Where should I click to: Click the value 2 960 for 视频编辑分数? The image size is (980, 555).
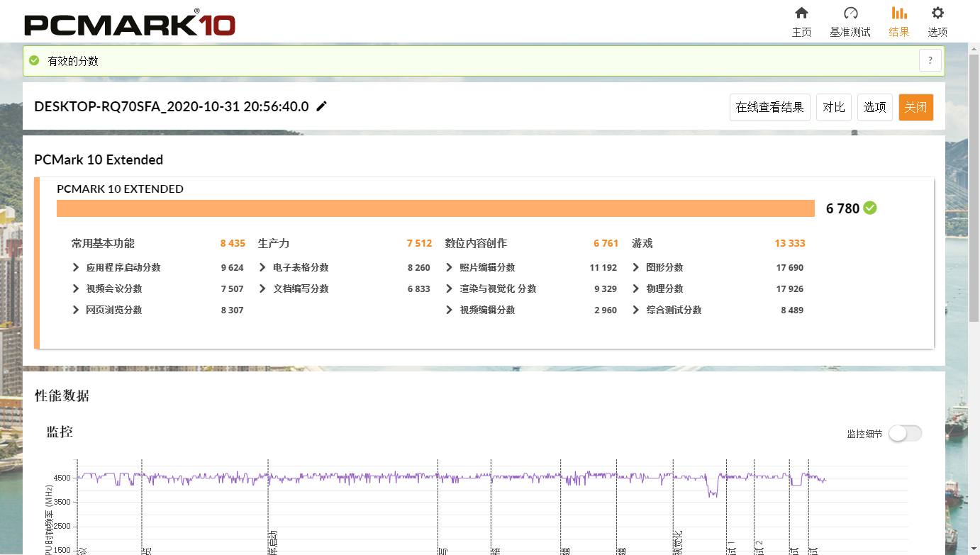[606, 310]
